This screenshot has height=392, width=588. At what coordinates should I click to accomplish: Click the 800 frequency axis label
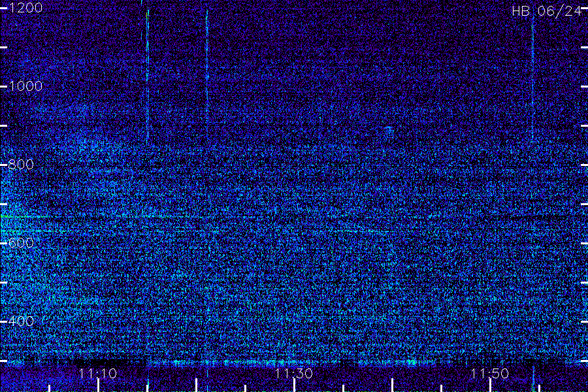pyautogui.click(x=21, y=164)
